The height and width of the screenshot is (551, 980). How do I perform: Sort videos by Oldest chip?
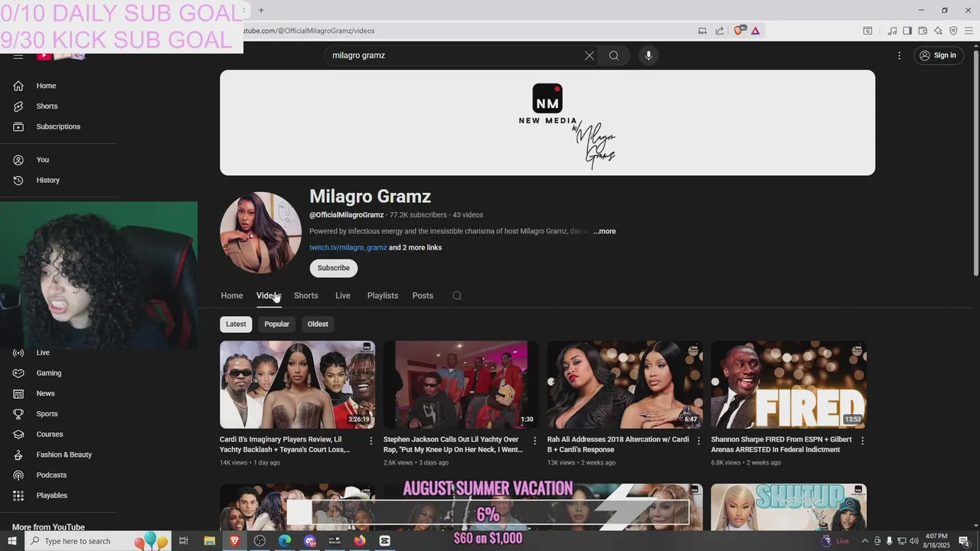(318, 324)
